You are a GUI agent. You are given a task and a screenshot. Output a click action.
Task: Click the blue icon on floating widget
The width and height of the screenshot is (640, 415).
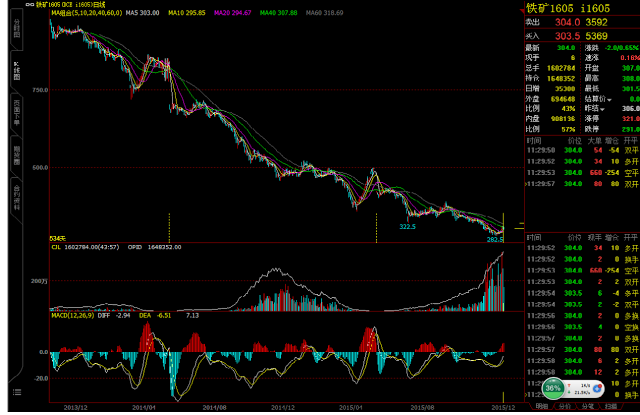tap(598, 388)
